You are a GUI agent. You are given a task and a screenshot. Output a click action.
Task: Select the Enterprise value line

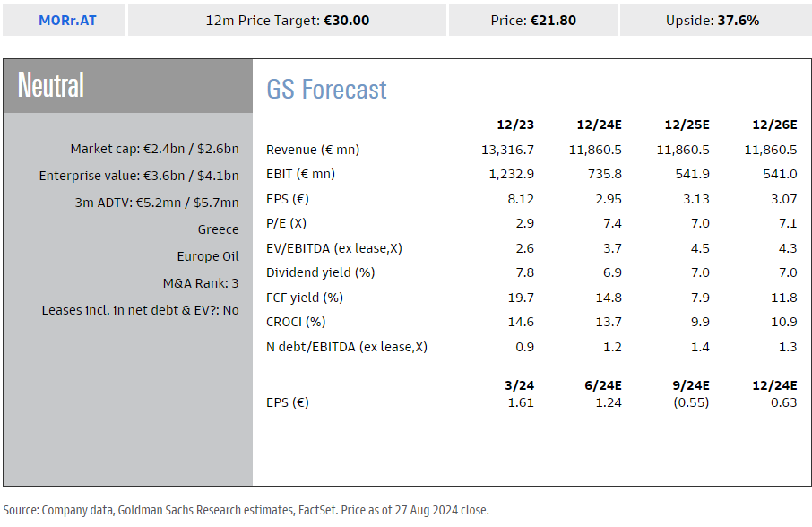coord(139,177)
